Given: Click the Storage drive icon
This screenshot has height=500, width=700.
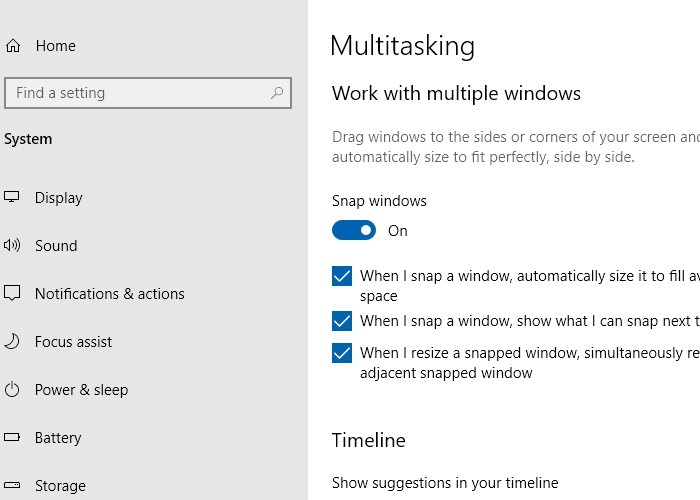Looking at the screenshot, I should (x=12, y=485).
